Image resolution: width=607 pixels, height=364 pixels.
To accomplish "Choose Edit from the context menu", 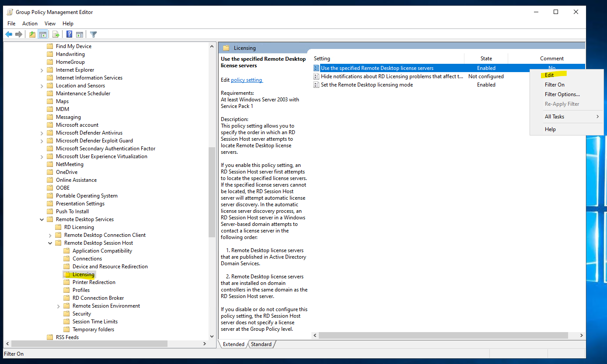I will point(566,75).
